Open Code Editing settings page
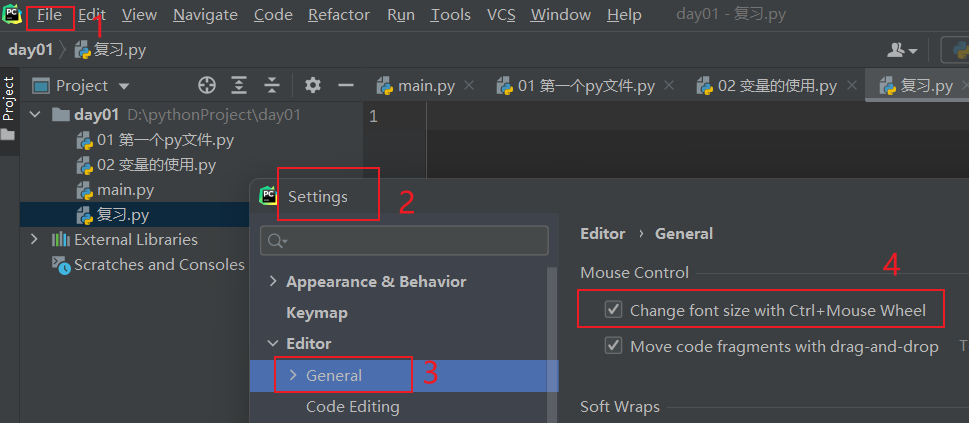Image resolution: width=969 pixels, height=423 pixels. [x=352, y=407]
